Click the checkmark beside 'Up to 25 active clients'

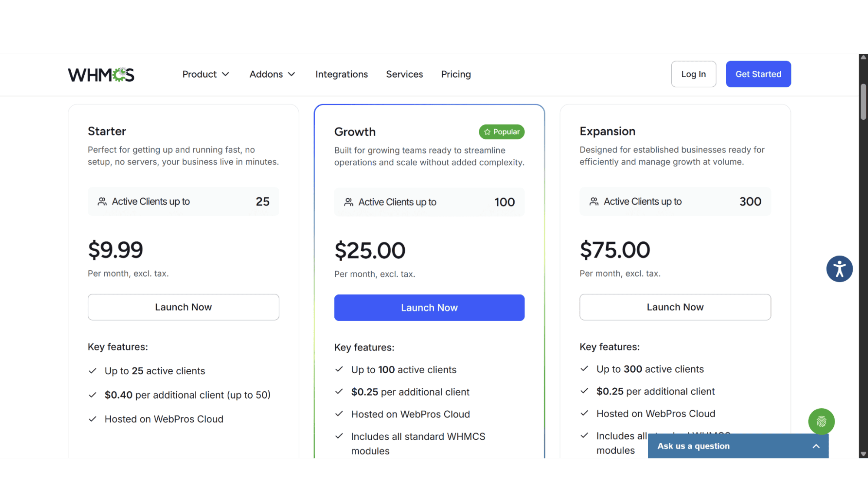(x=92, y=371)
